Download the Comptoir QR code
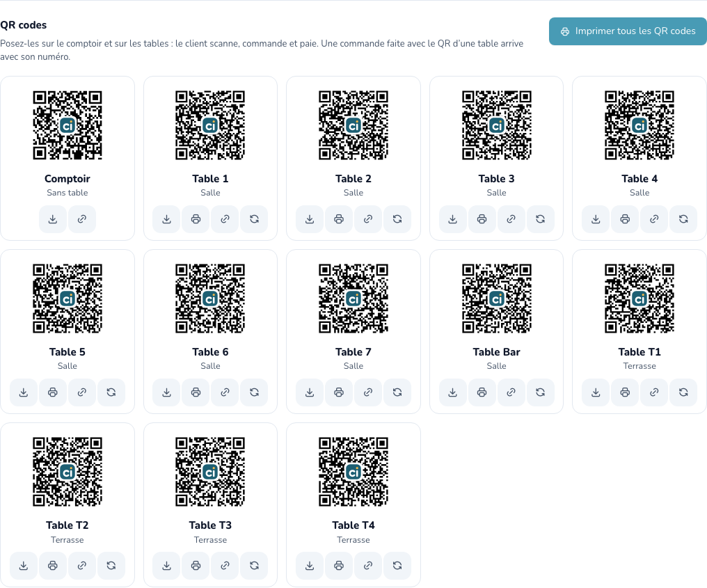 point(53,219)
